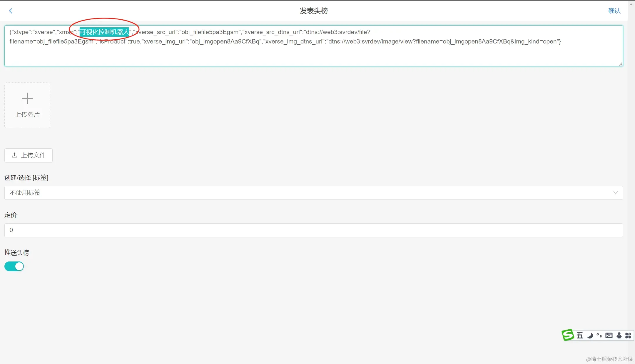
Task: Click the 上传图片 upload tile label
Action: pyautogui.click(x=27, y=115)
